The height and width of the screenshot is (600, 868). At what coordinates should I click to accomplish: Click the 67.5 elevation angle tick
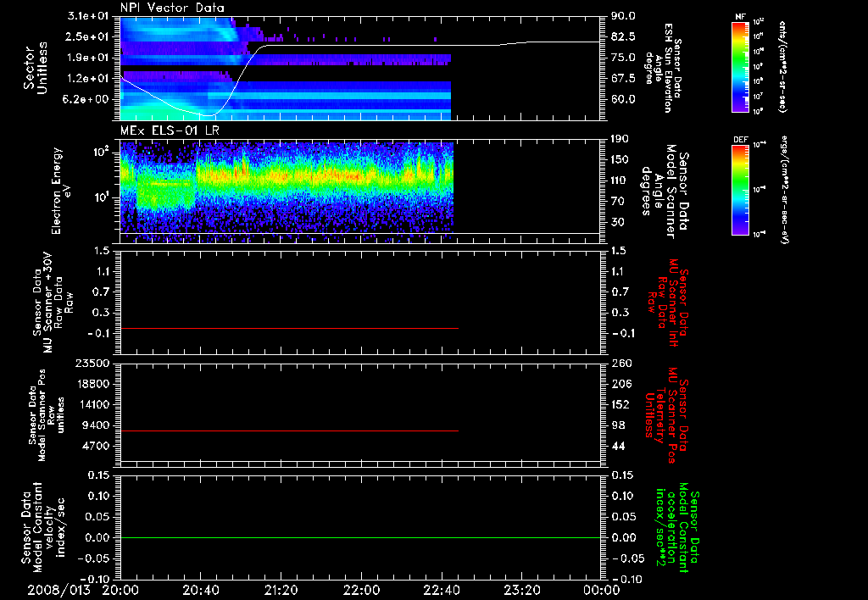click(623, 79)
